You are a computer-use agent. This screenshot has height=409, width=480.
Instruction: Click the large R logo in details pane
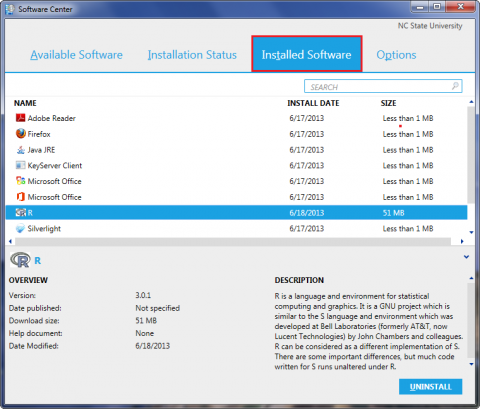20,260
